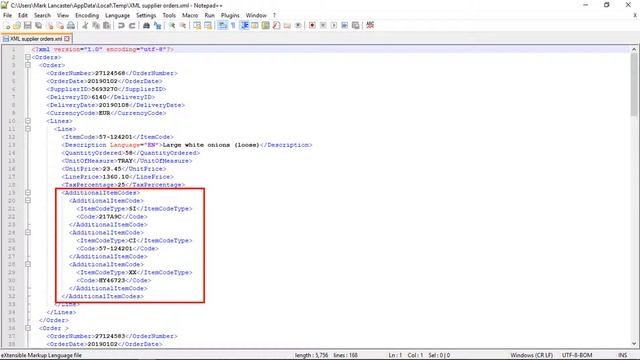Click the Paste toolbar icon
The height and width of the screenshot is (360, 640).
(107, 25)
